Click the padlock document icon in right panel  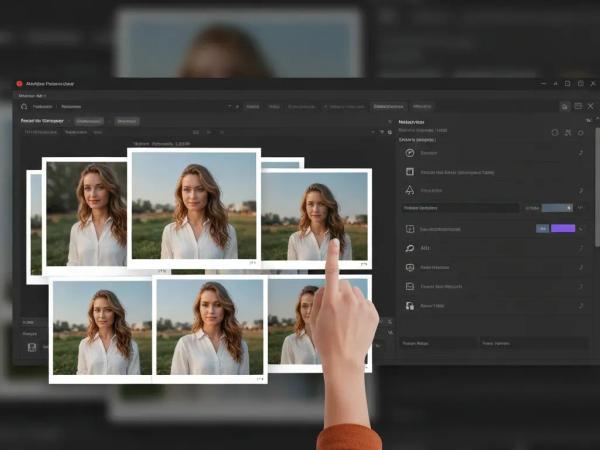click(410, 306)
